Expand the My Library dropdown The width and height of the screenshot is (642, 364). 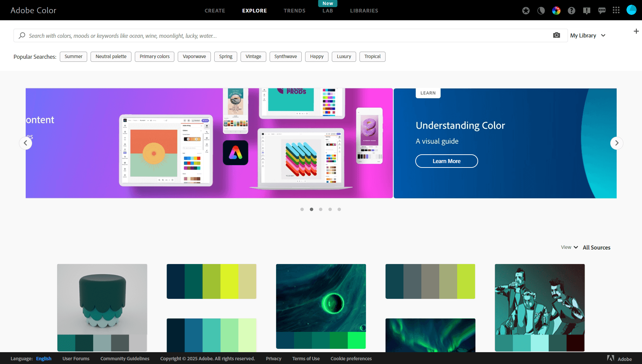(x=588, y=35)
